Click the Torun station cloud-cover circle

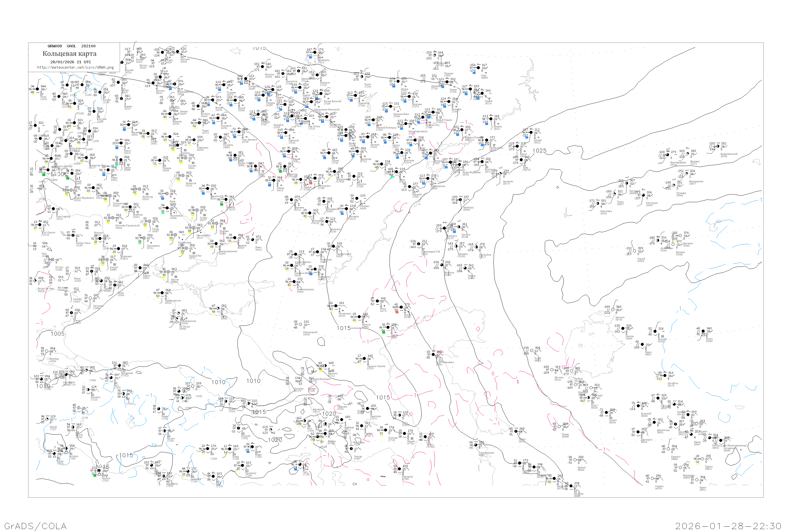pyautogui.click(x=37, y=89)
